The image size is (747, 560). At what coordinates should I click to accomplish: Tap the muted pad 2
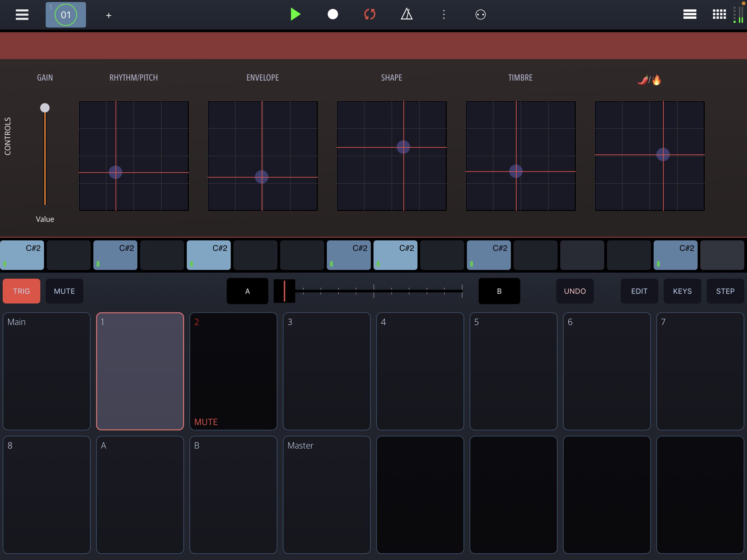(233, 371)
